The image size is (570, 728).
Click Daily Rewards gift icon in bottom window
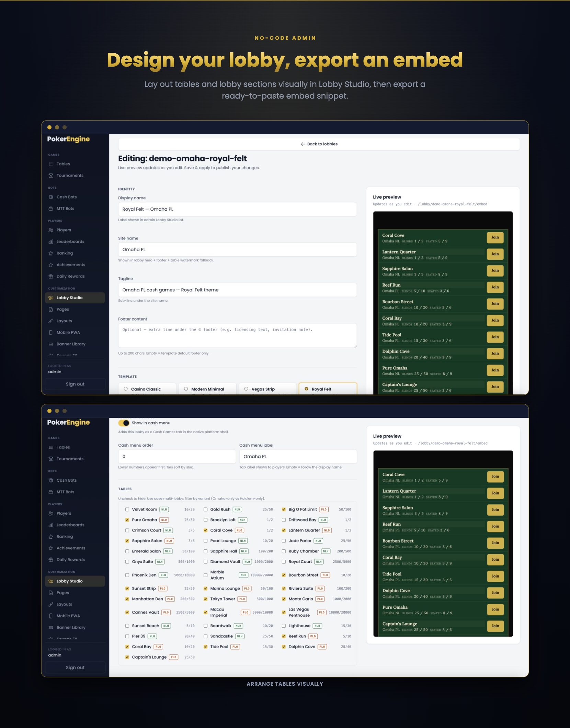coord(51,560)
